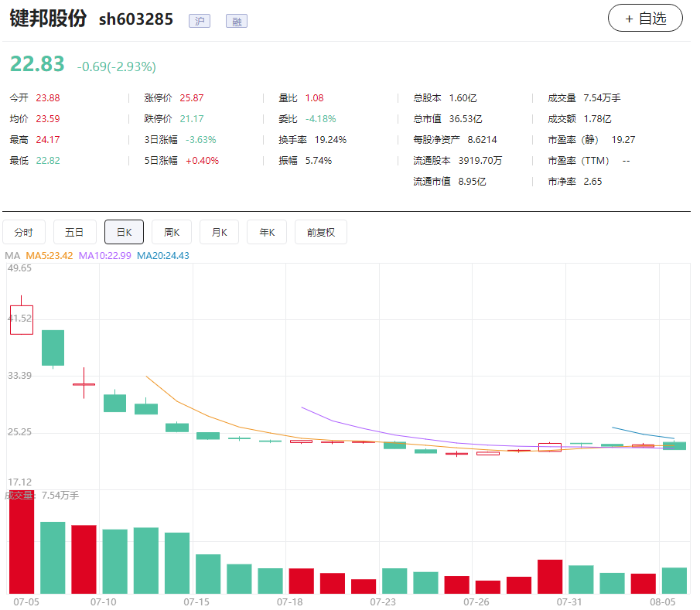Image resolution: width=700 pixels, height=610 pixels.
Task: Click the 07-15 date axis label
Action: tap(196, 602)
